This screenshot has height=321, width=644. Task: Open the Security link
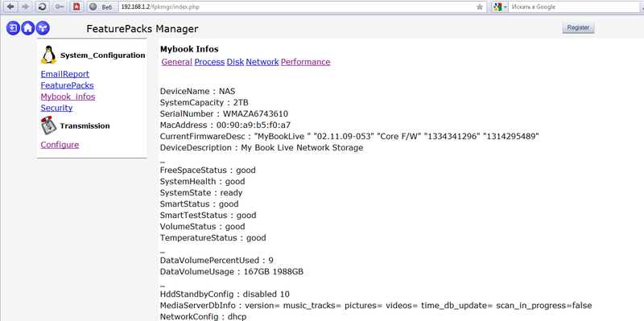56,108
